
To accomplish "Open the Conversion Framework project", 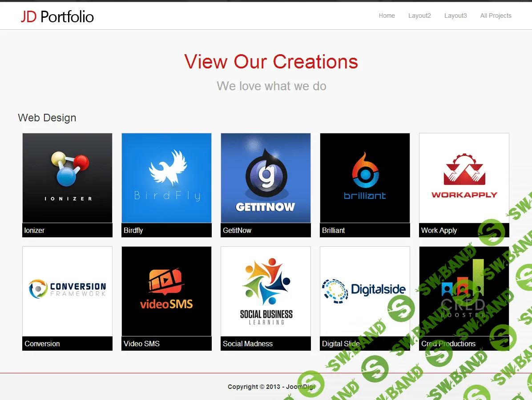I will [67, 291].
